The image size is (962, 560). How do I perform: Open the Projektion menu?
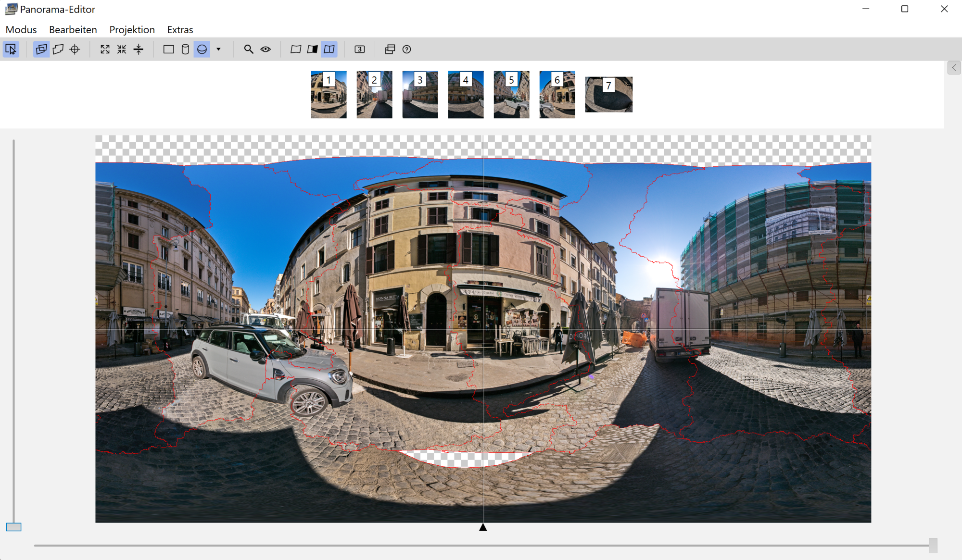(132, 30)
